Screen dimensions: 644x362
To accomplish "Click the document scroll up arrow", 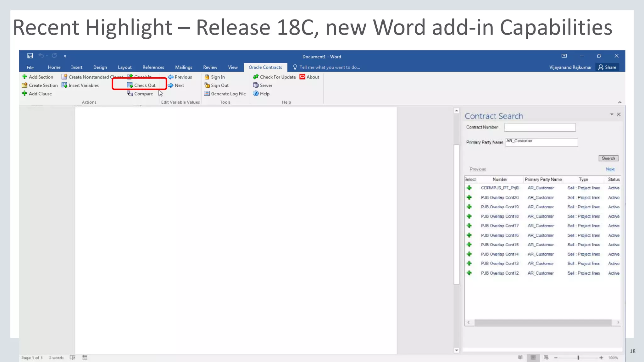I will [x=457, y=111].
